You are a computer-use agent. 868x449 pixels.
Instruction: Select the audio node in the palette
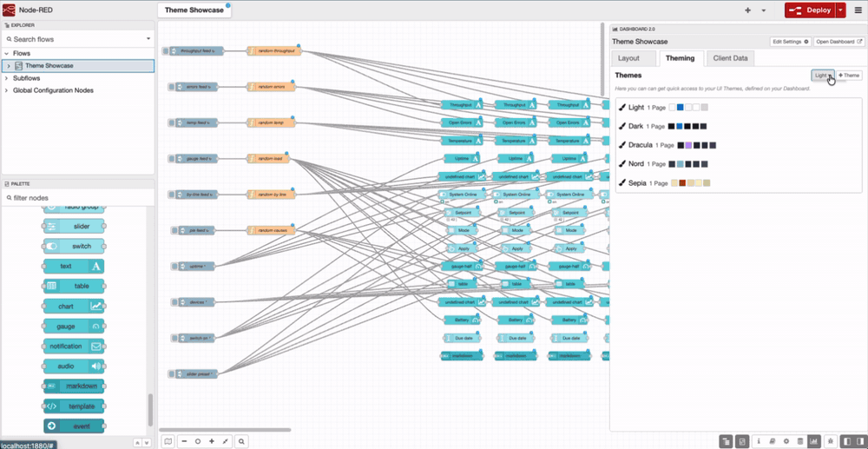74,366
